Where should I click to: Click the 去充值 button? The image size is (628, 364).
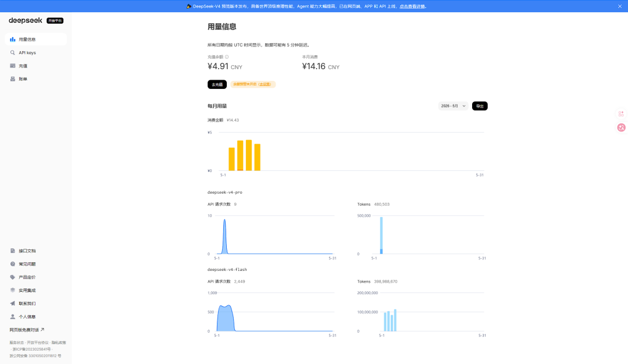(x=217, y=84)
